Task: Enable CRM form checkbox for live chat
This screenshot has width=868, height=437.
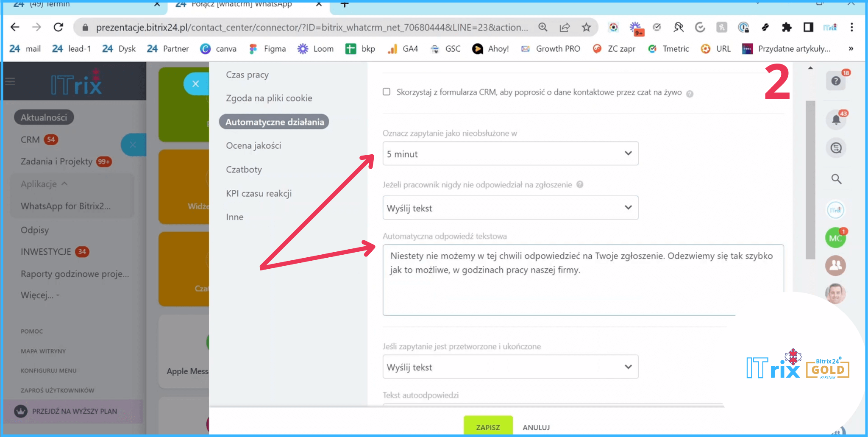Action: (x=387, y=92)
